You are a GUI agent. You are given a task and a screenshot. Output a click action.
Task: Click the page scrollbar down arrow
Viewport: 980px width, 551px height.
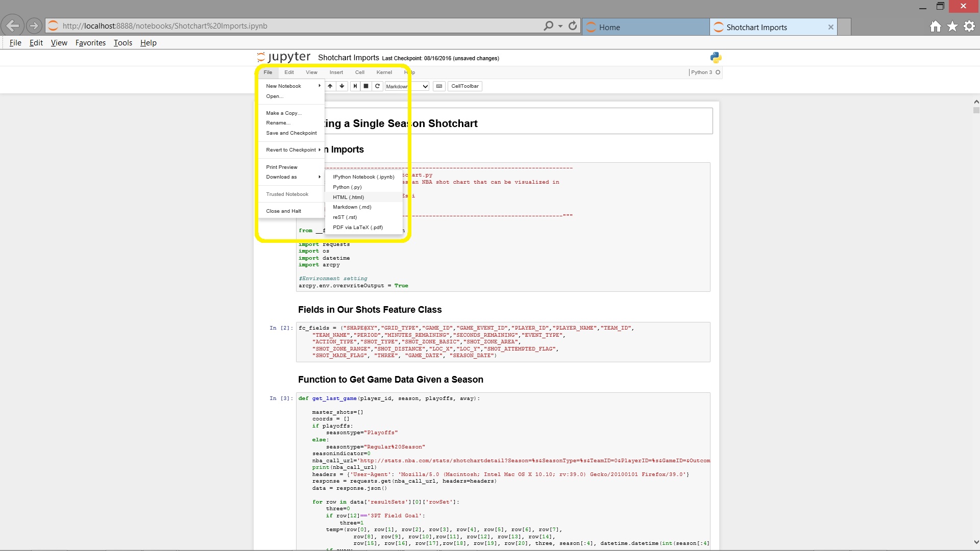click(976, 542)
